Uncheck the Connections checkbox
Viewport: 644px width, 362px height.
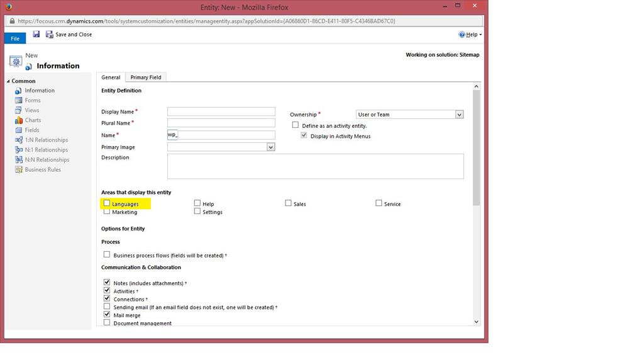tap(107, 298)
